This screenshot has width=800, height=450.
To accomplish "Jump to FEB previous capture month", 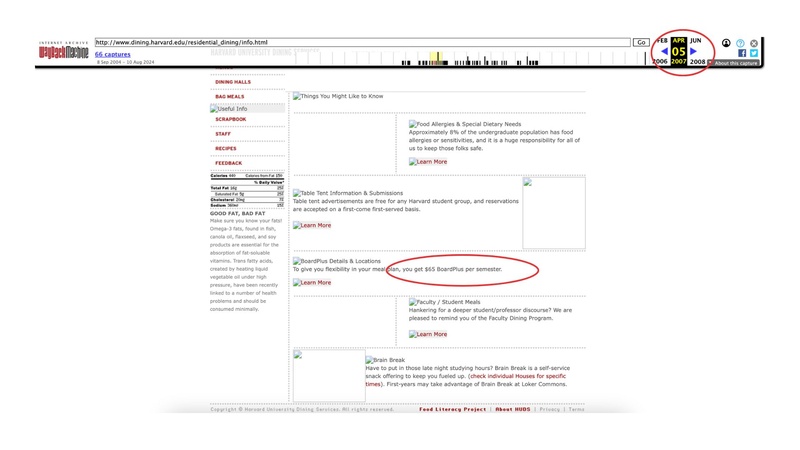I will 662,40.
